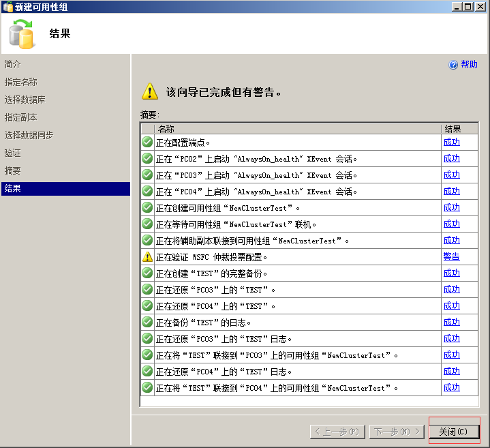490x448 pixels.
Task: Select 简介 page in left navigation
Action: pyautogui.click(x=13, y=64)
